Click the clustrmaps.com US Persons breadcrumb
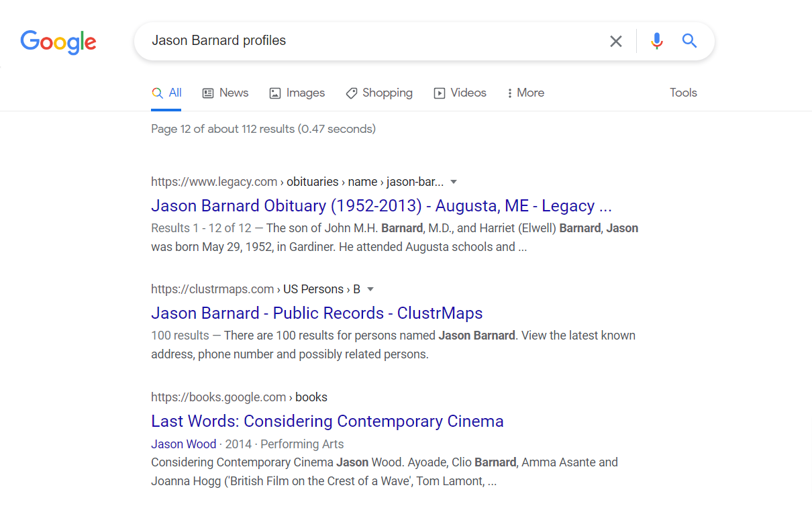Screen dimensions: 812x508 click(256, 289)
